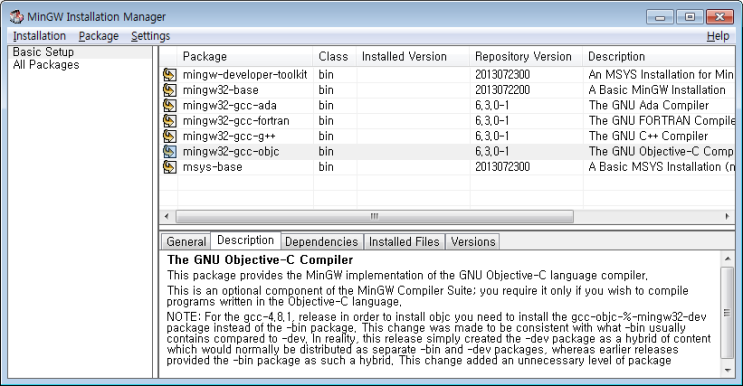Click the MinGW application icon in title bar
This screenshot has width=743, height=386.
point(17,17)
